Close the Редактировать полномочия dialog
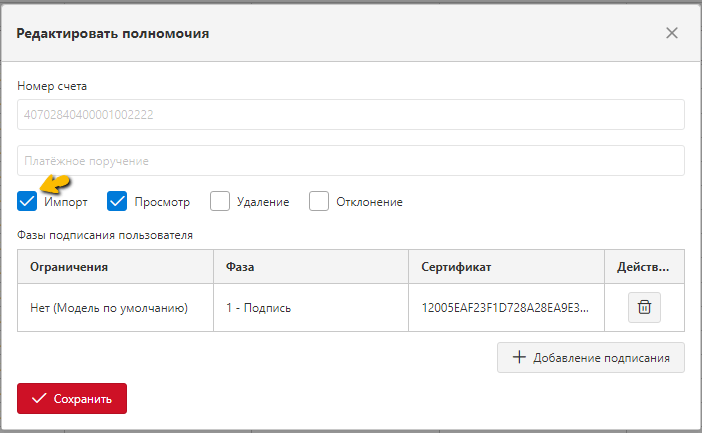 [x=672, y=33]
